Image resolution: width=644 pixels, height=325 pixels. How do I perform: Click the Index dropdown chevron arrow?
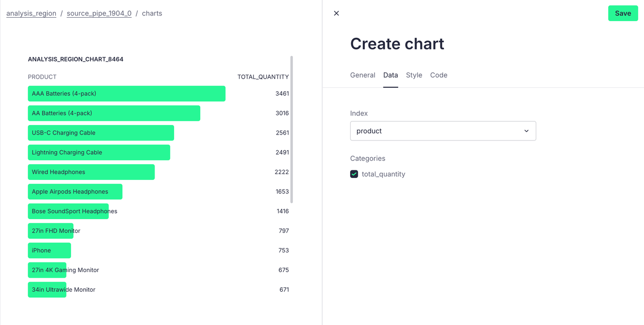pyautogui.click(x=526, y=131)
